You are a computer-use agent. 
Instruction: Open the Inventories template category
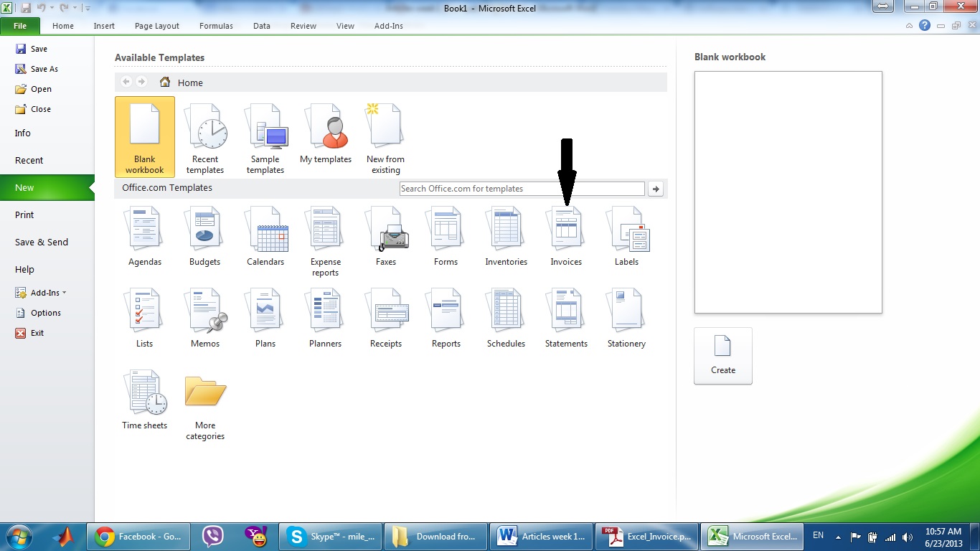pyautogui.click(x=507, y=237)
